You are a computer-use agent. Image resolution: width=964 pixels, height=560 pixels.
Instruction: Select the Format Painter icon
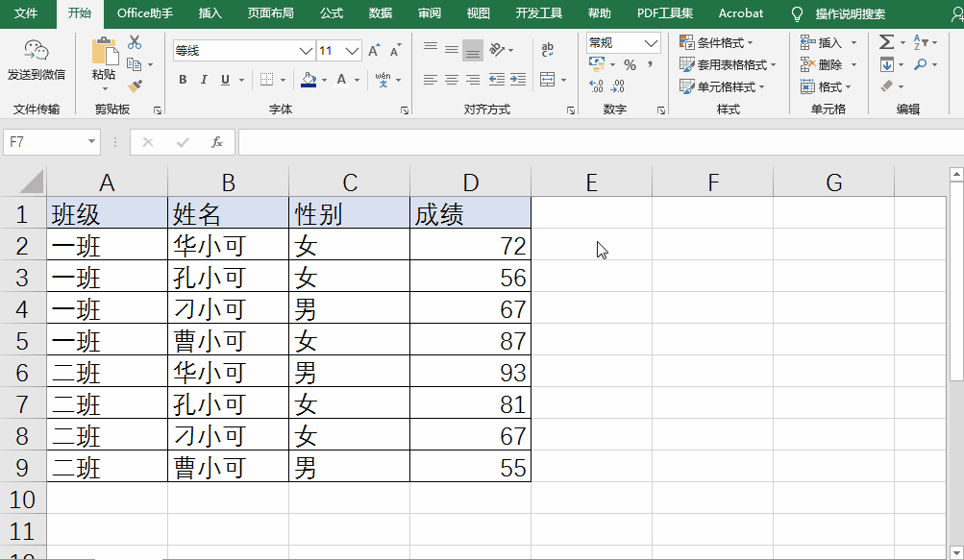135,84
